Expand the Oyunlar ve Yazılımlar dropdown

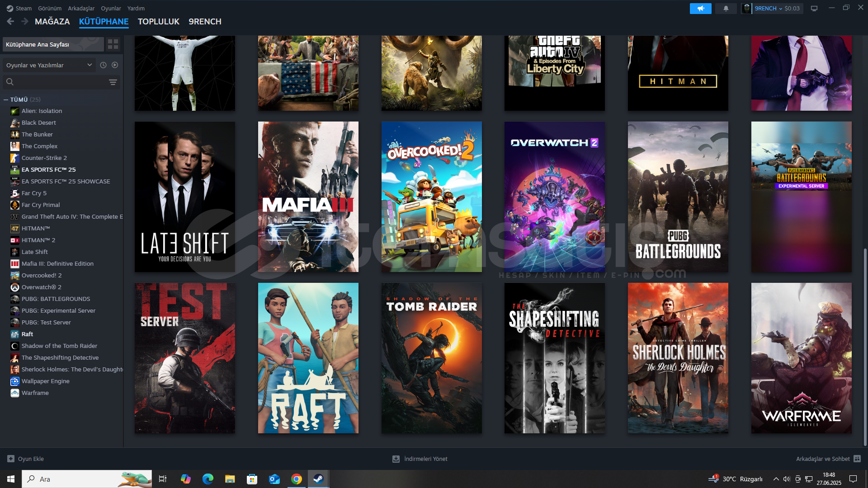[49, 65]
